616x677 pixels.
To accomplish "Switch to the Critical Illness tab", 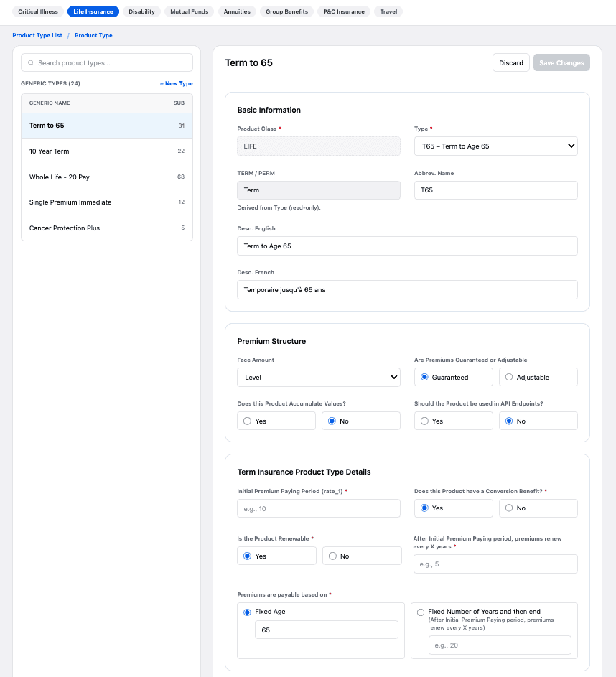I will [x=38, y=11].
